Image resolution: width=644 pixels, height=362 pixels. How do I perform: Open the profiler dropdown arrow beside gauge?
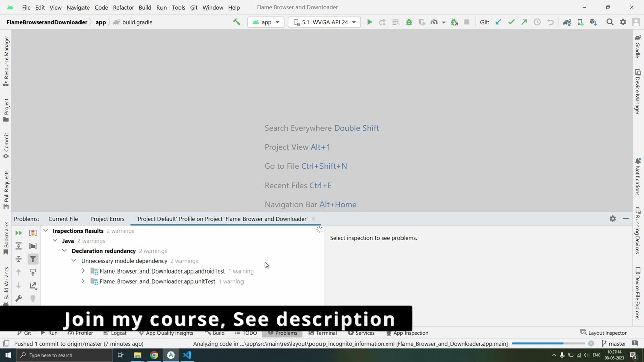[x=443, y=22]
